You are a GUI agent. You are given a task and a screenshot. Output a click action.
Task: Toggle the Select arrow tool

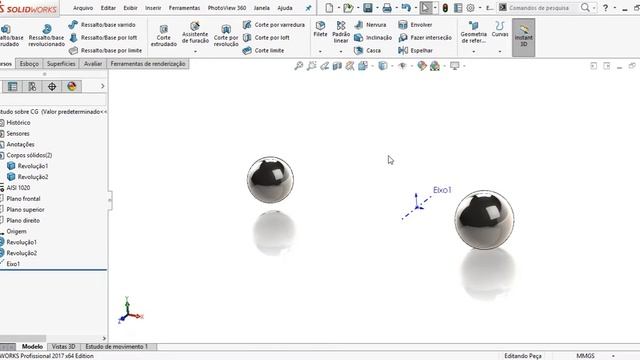pyautogui.click(x=425, y=8)
